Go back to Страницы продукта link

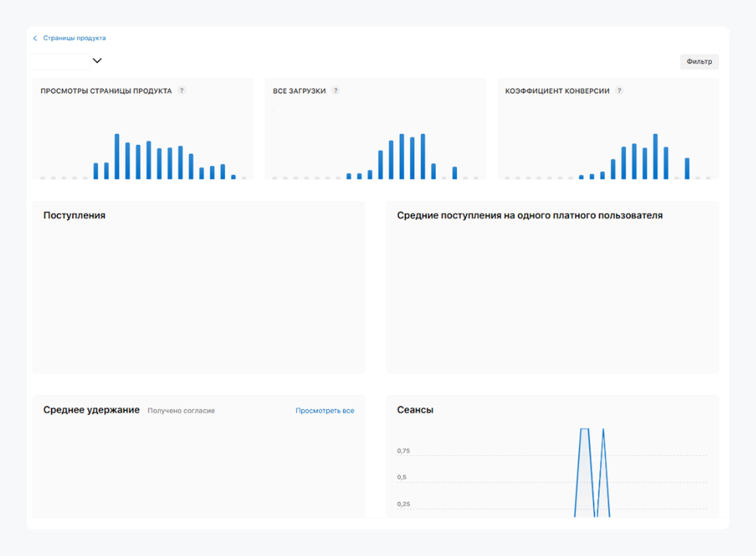(74, 38)
